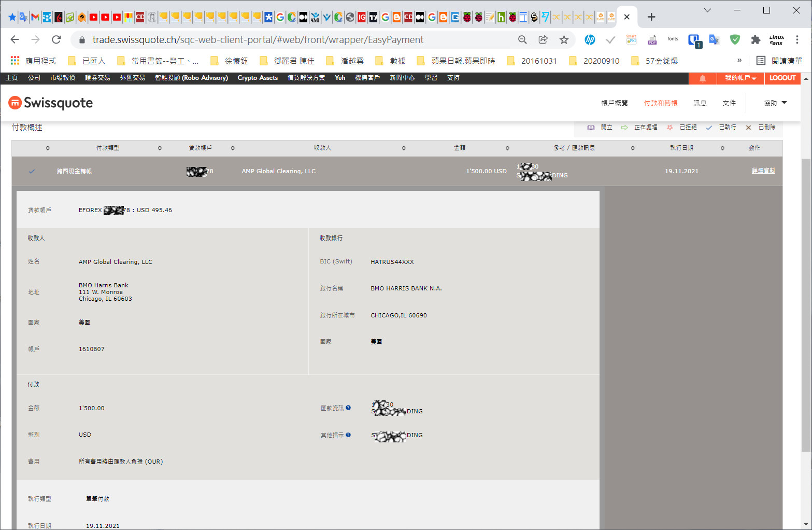Sort by 執行日期 column arrows
812x530 pixels.
[722, 148]
